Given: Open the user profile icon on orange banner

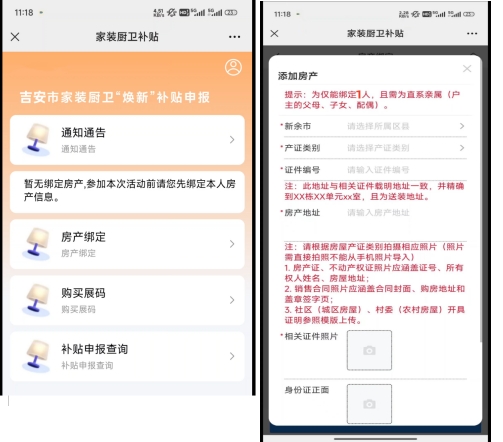Looking at the screenshot, I should (233, 67).
